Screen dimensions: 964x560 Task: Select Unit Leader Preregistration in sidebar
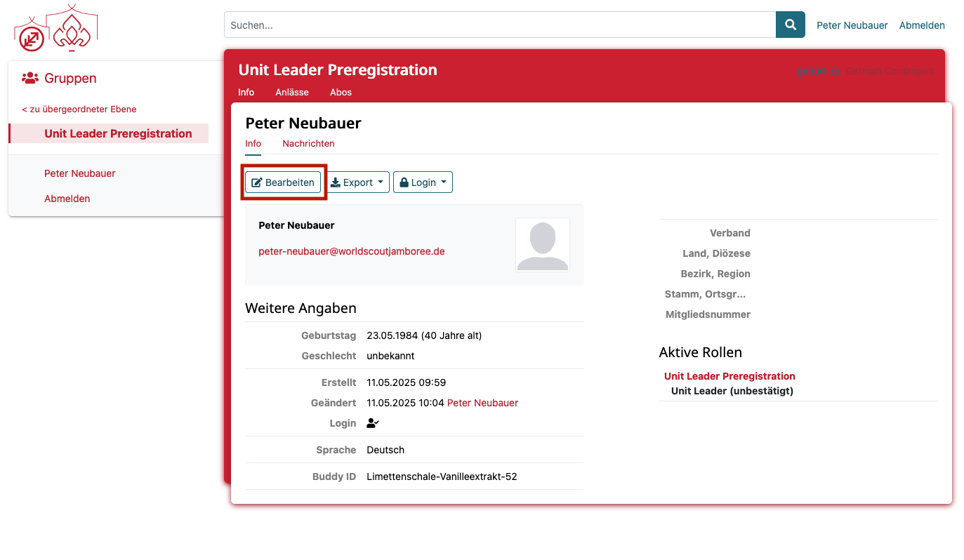coord(118,133)
